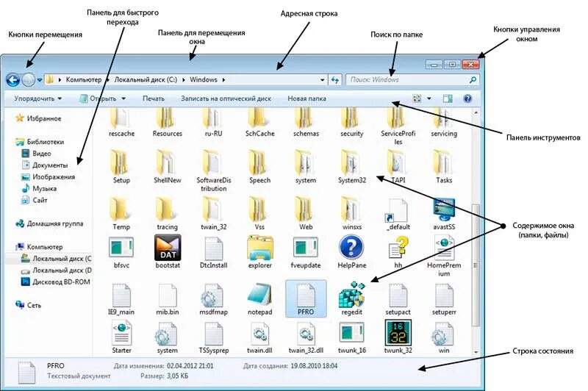Select the HelpPane application icon

tap(351, 252)
